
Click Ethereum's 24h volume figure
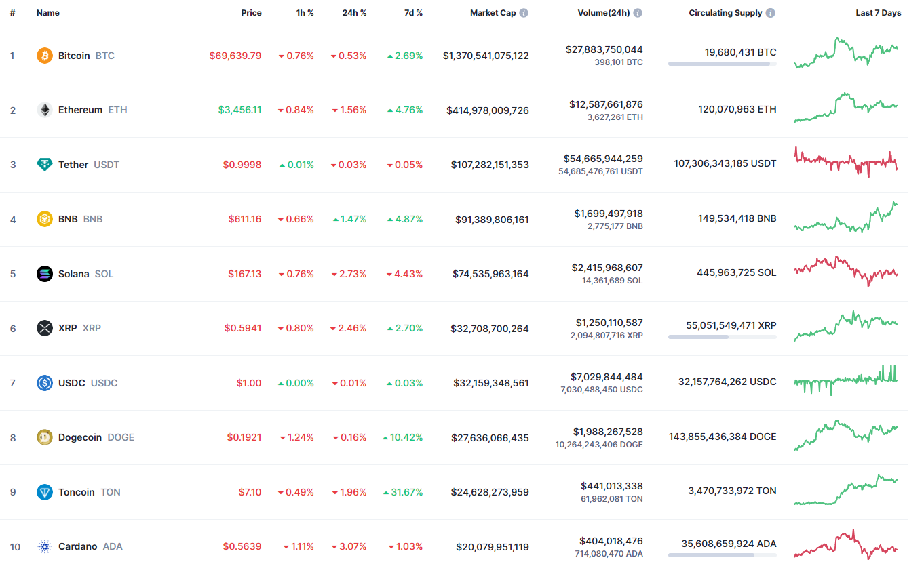[x=606, y=104]
